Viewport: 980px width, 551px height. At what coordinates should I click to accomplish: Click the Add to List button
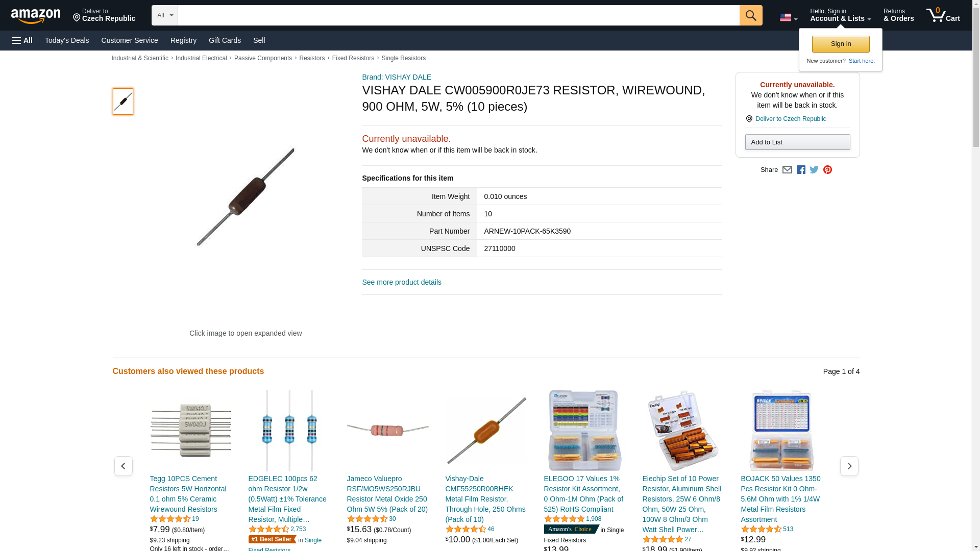click(x=797, y=142)
